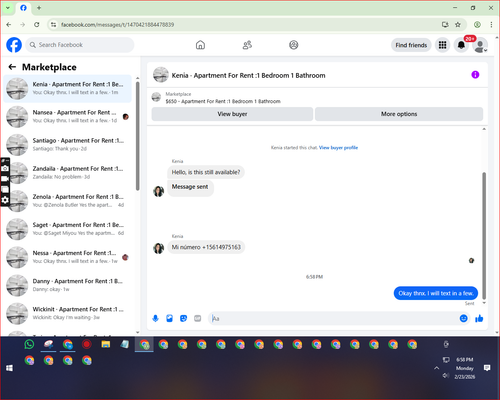Screen dimensions: 500x400
Task: Attach a photo with the image icon
Action: coord(169,318)
